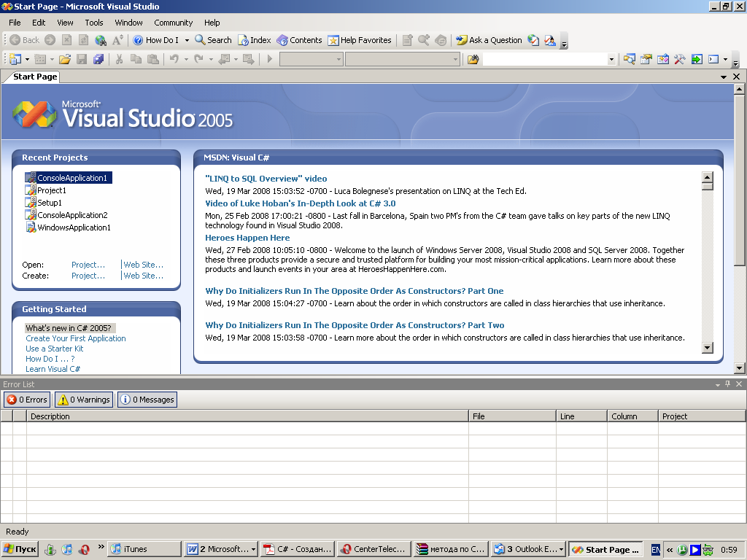Select the Start Page tab
Image resolution: width=747 pixels, height=560 pixels.
(x=35, y=77)
